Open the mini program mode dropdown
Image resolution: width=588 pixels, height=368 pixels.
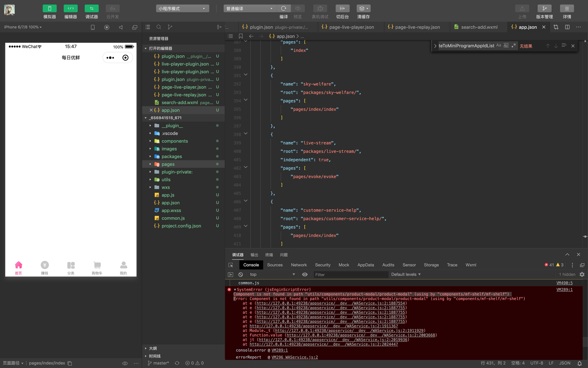[x=183, y=9]
